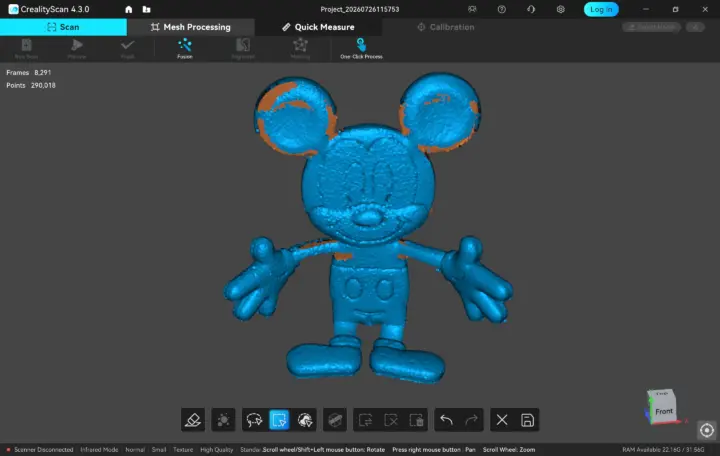Undo the last edit
This screenshot has width=720, height=456.
point(446,420)
